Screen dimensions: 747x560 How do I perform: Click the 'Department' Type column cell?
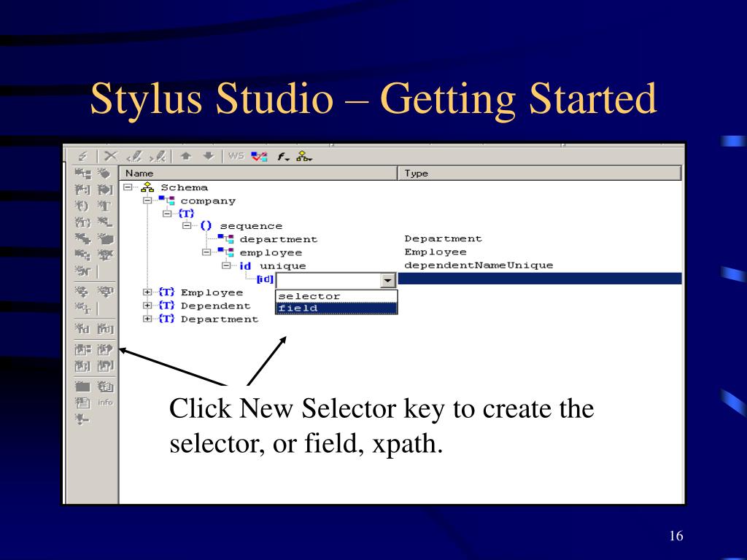point(443,238)
